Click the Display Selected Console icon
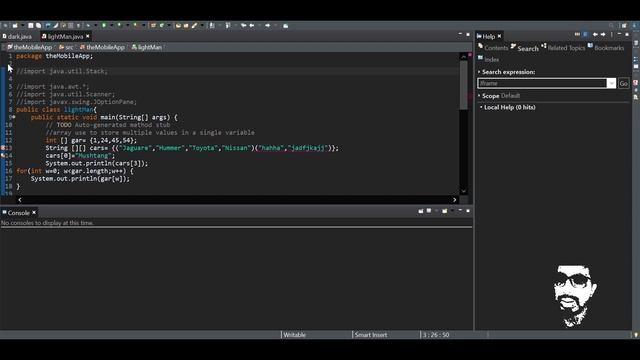 pyautogui.click(x=429, y=211)
